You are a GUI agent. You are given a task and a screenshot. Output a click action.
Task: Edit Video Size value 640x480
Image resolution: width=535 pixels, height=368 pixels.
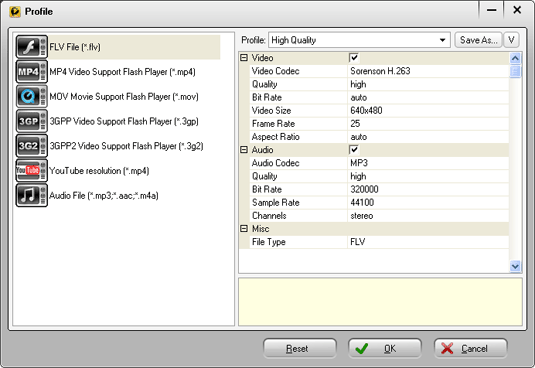[x=428, y=111]
